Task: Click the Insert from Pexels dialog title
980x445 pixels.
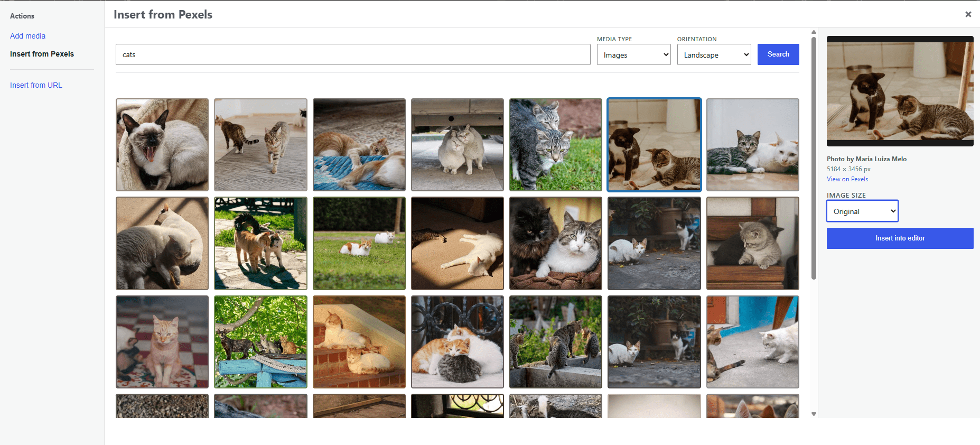Action: (x=163, y=15)
